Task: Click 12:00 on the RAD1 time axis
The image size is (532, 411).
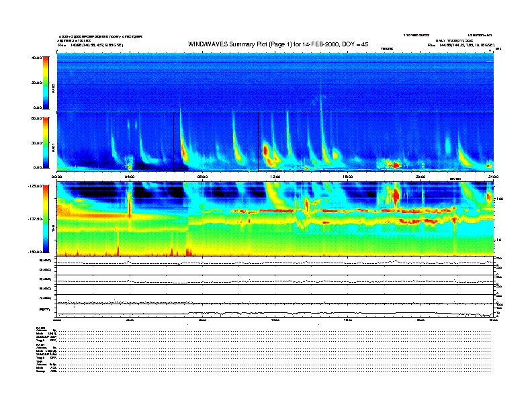Action: 275,177
